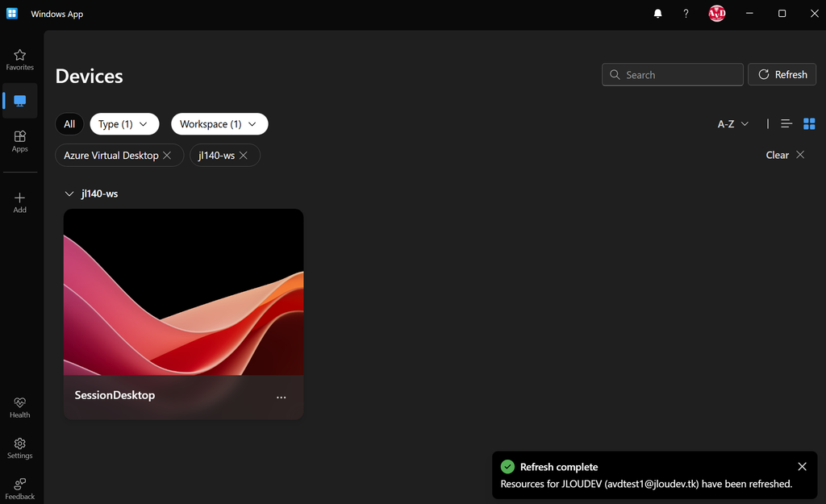
Task: Maximize the Windows App window
Action: (782, 14)
